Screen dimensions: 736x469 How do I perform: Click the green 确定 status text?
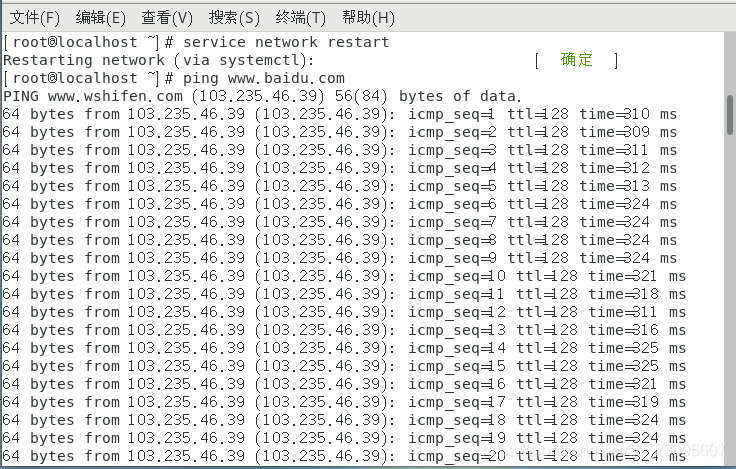tap(576, 60)
